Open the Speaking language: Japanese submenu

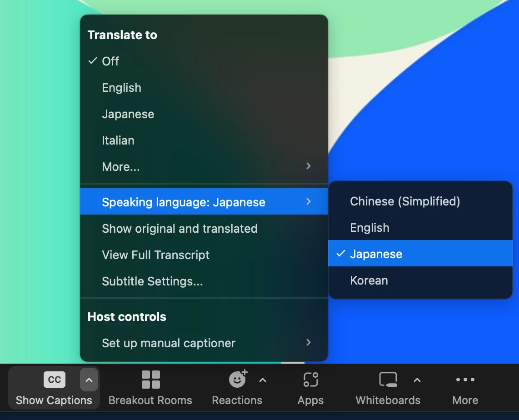(204, 201)
